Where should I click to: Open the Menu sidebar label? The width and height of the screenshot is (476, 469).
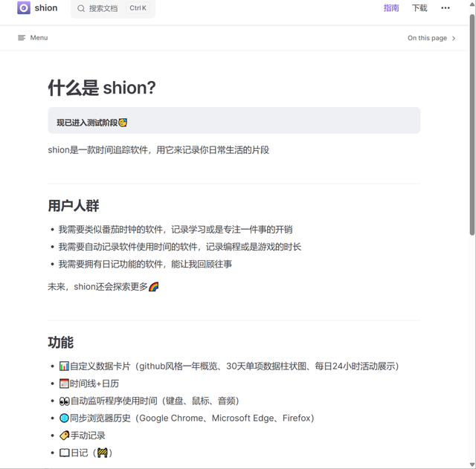tap(39, 38)
